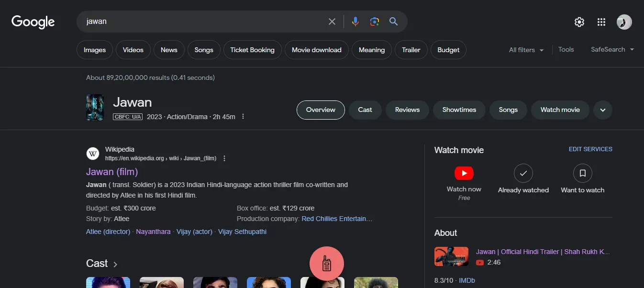Switch to the Watch movie tab
Image resolution: width=644 pixels, height=288 pixels.
coord(560,110)
